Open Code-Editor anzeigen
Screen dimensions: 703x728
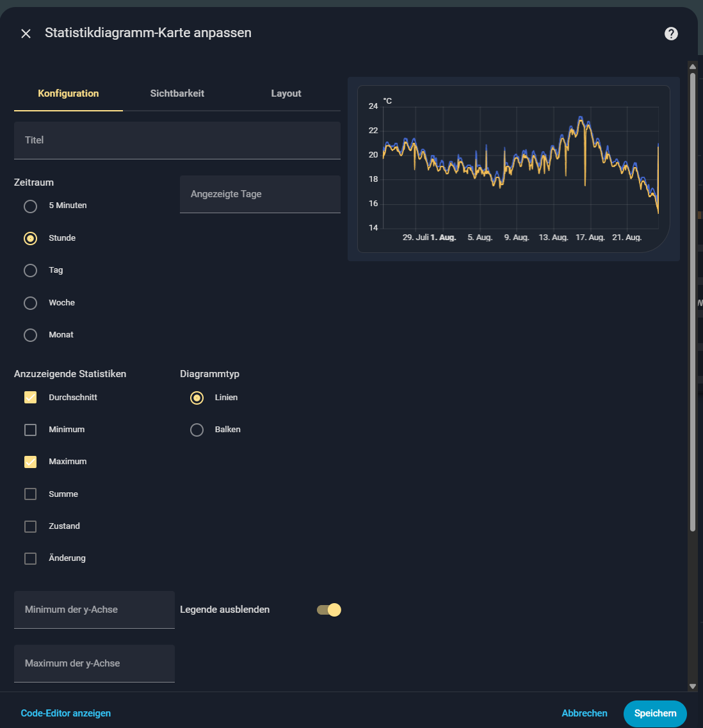pyautogui.click(x=65, y=713)
